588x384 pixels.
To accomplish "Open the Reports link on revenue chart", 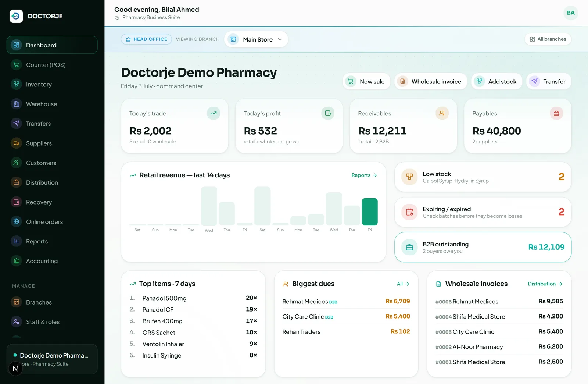I will 364,175.
